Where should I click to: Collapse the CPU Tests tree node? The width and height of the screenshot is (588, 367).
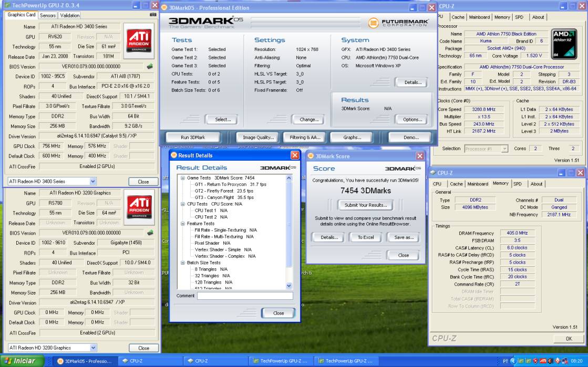pyautogui.click(x=183, y=204)
